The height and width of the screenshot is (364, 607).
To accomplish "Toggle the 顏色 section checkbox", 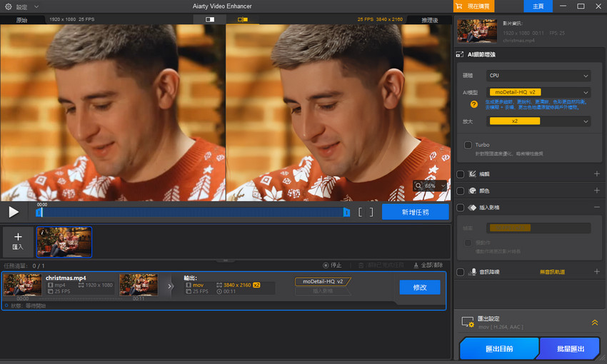I will coord(461,191).
